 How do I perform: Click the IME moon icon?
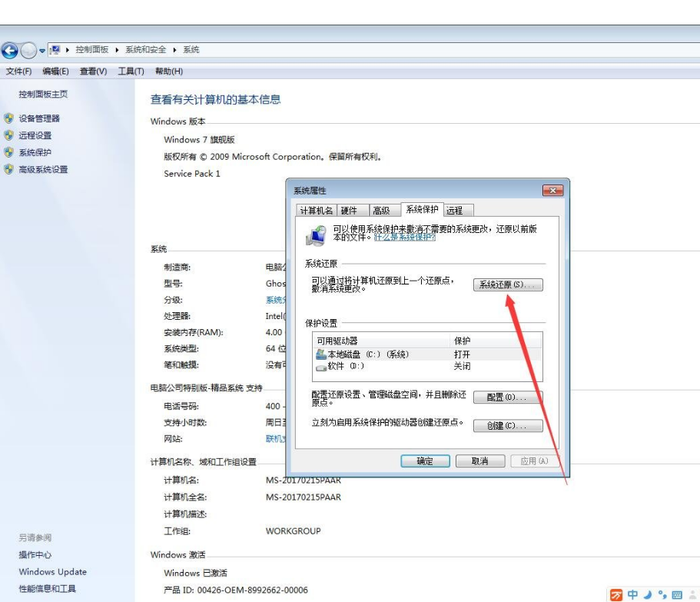tap(647, 594)
